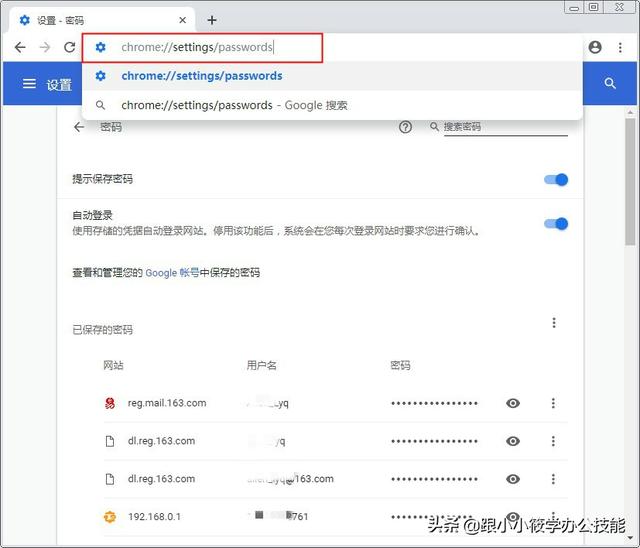640x548 pixels.
Task: Reveal password of first dl.reg.163.com entry
Action: (x=513, y=441)
